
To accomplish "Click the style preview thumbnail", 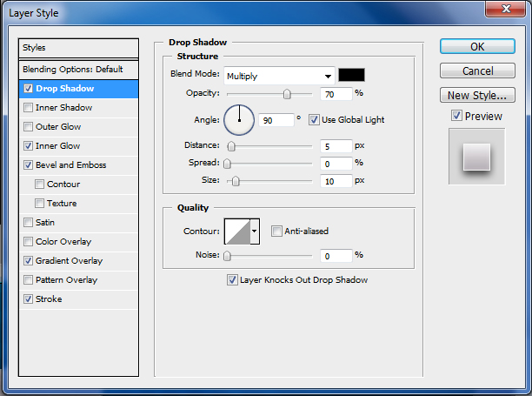I will (x=476, y=157).
